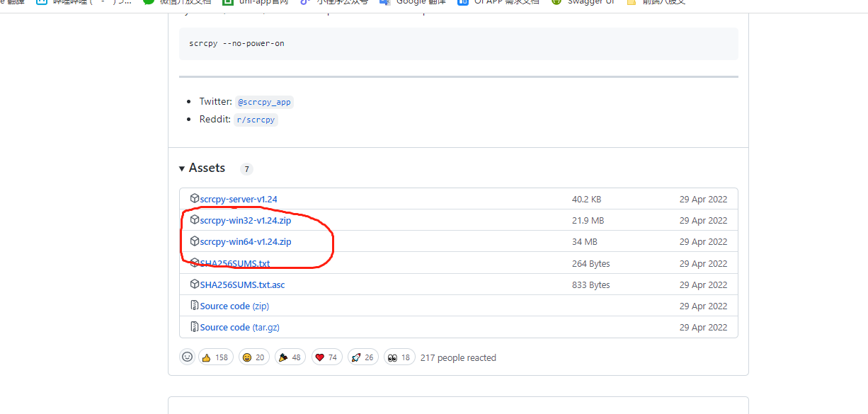Open the Google 翻译 bookmark

point(413,2)
